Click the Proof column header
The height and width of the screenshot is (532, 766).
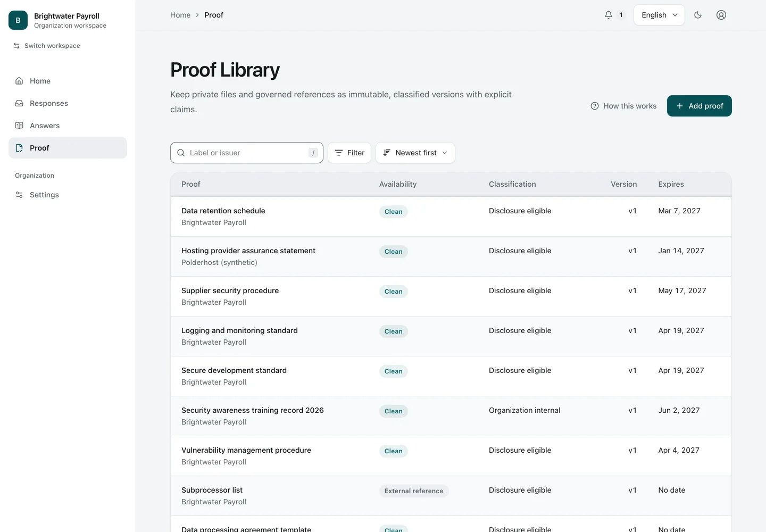[x=191, y=184]
